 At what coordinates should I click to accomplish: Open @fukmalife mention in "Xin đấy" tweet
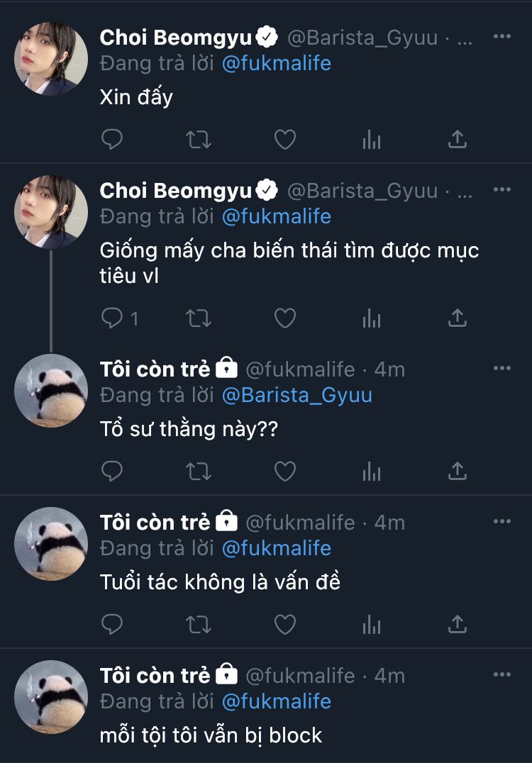click(277, 63)
